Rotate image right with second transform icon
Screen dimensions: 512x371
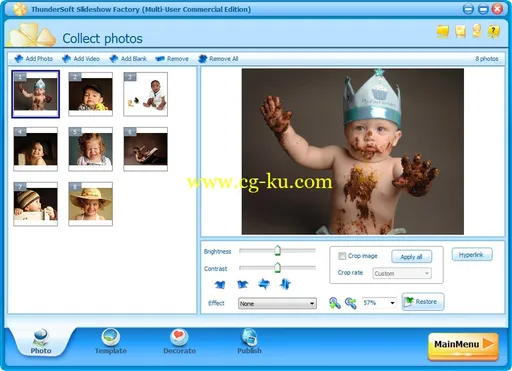pyautogui.click(x=242, y=284)
